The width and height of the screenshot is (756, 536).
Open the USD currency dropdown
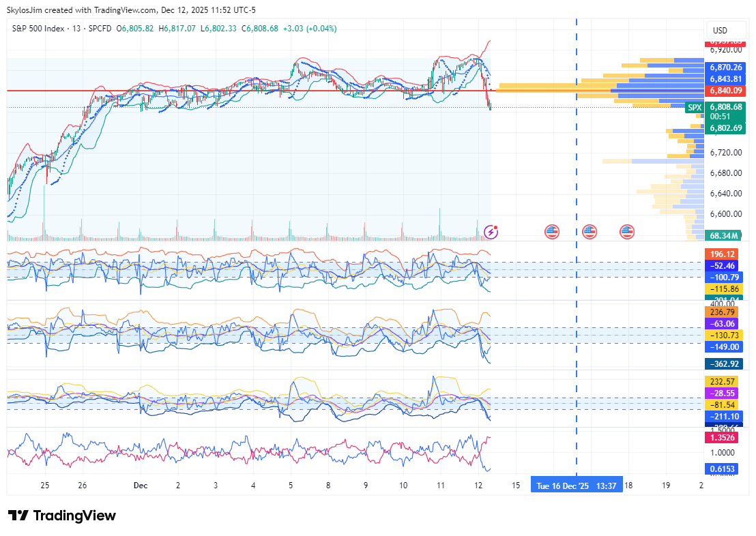[x=720, y=31]
